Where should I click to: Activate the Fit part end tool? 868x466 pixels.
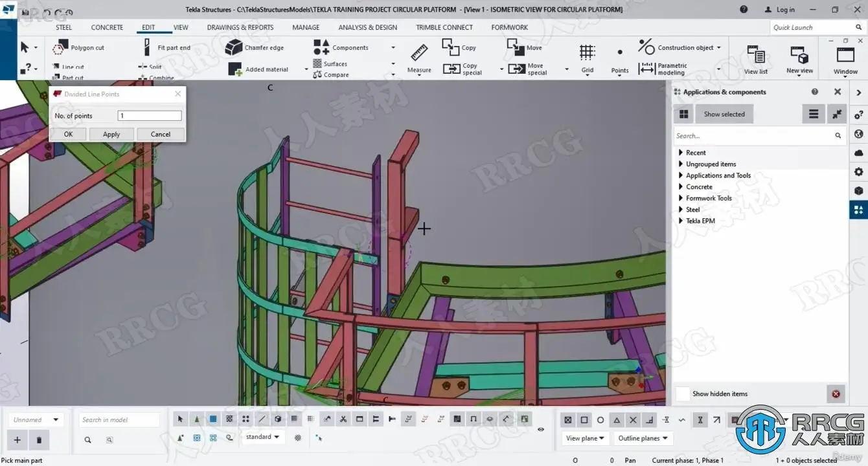166,48
